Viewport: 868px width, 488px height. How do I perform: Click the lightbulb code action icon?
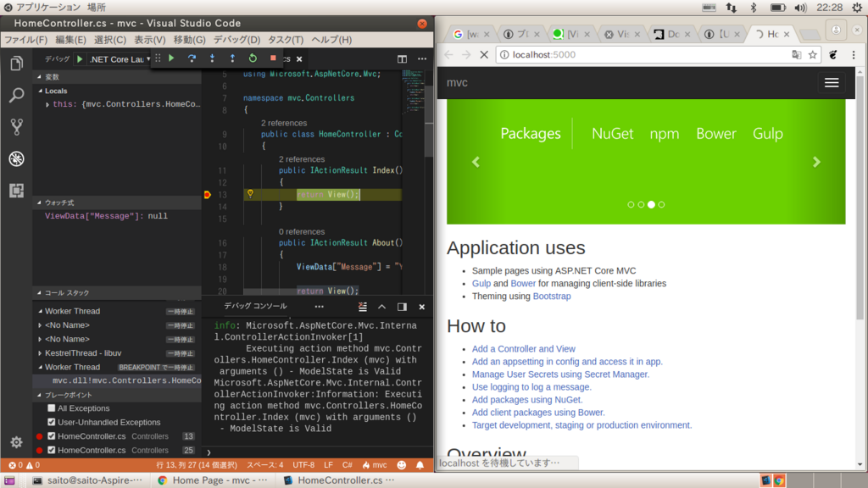coord(250,194)
